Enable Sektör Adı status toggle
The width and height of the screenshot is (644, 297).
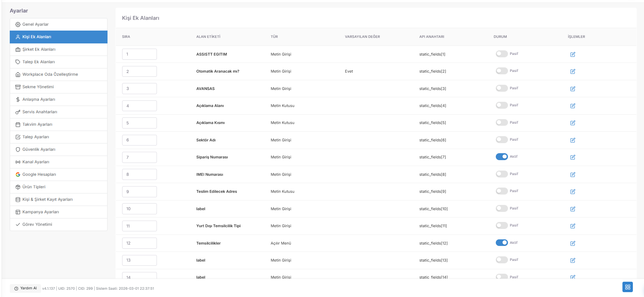[x=502, y=140]
